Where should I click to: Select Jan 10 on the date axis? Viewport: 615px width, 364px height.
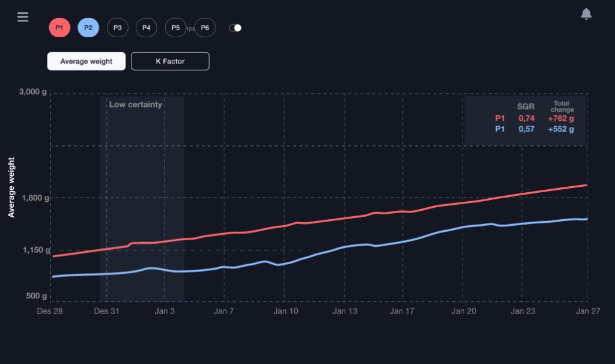click(x=286, y=311)
